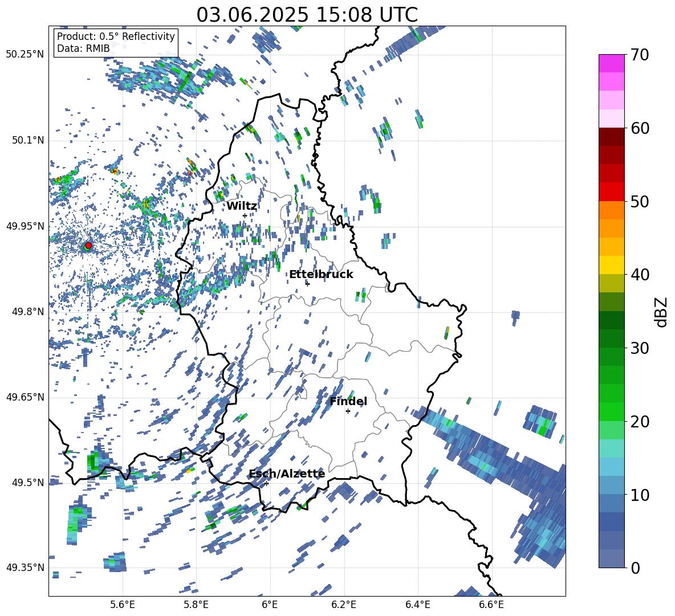Click the 50.1°N latitude label
This screenshot has height=616, width=675.
click(x=27, y=140)
